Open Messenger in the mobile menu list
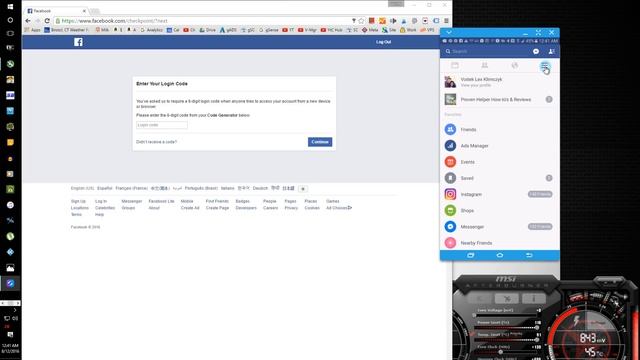 click(x=500, y=227)
